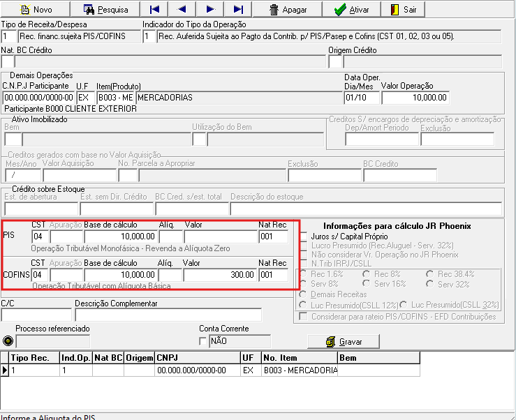516x420 pixels.
Task: Click Descrição do estoque field
Action: 366,209
